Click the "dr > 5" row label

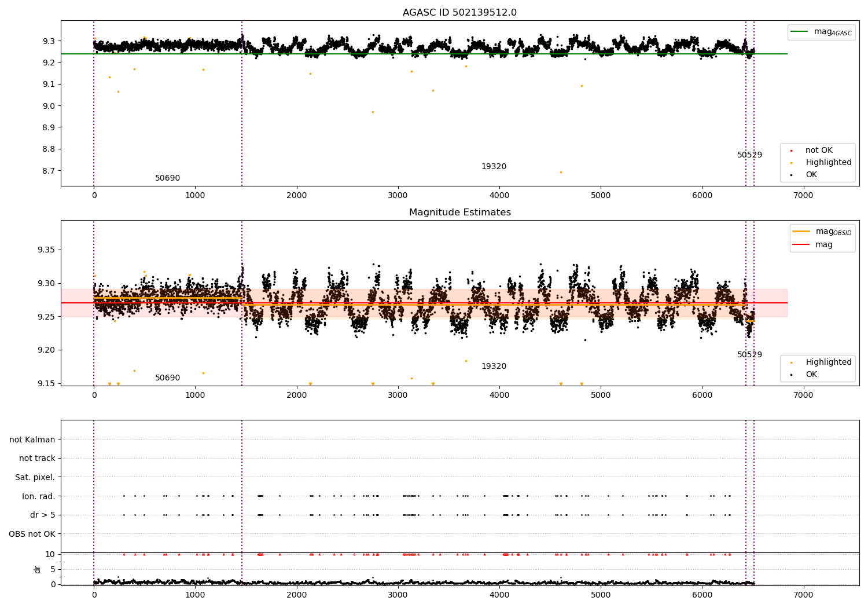tap(43, 515)
